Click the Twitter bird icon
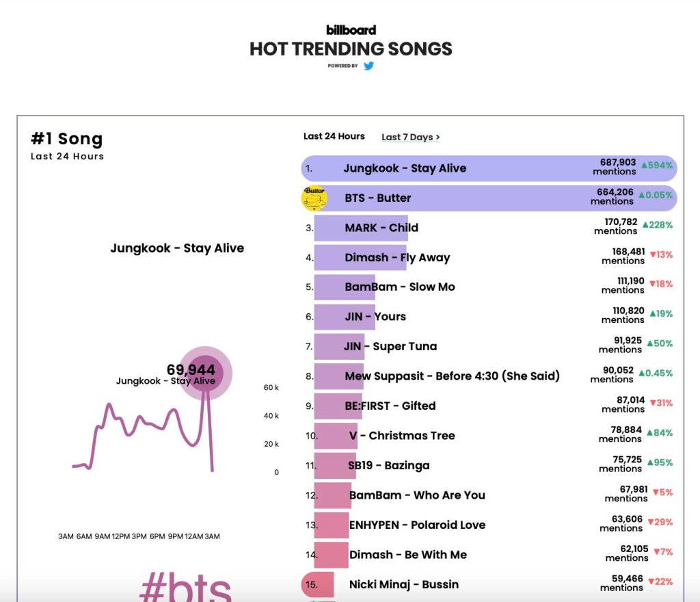The image size is (700, 602). [x=368, y=66]
